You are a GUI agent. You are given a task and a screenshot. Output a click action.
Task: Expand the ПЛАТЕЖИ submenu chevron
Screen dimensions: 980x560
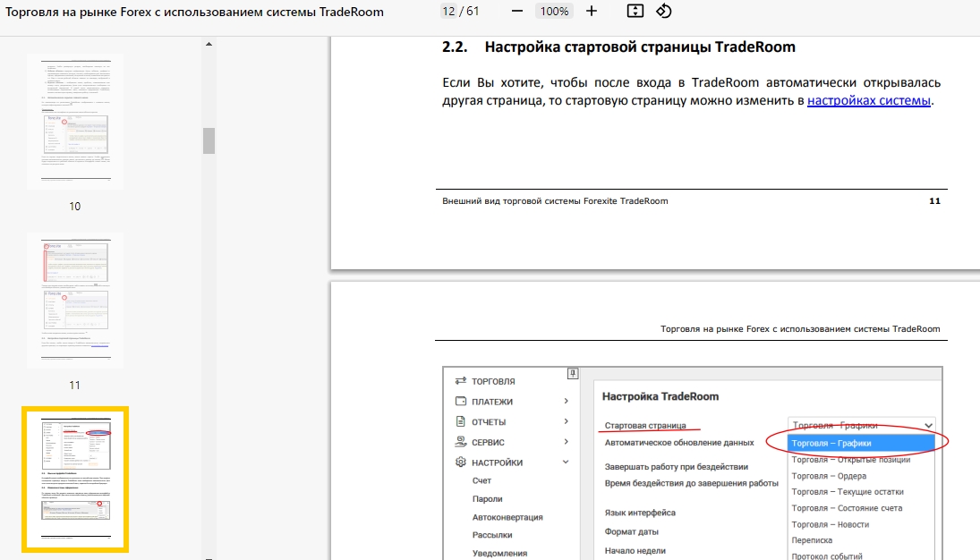coord(567,402)
